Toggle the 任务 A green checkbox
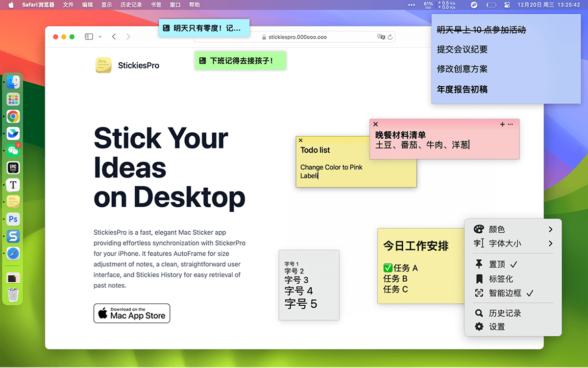This screenshot has height=368, width=588. (x=388, y=268)
